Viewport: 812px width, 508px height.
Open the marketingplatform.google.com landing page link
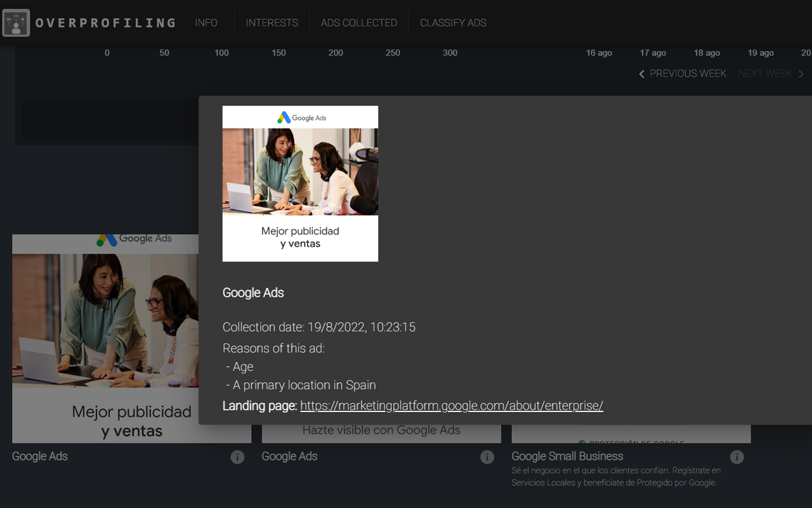452,406
